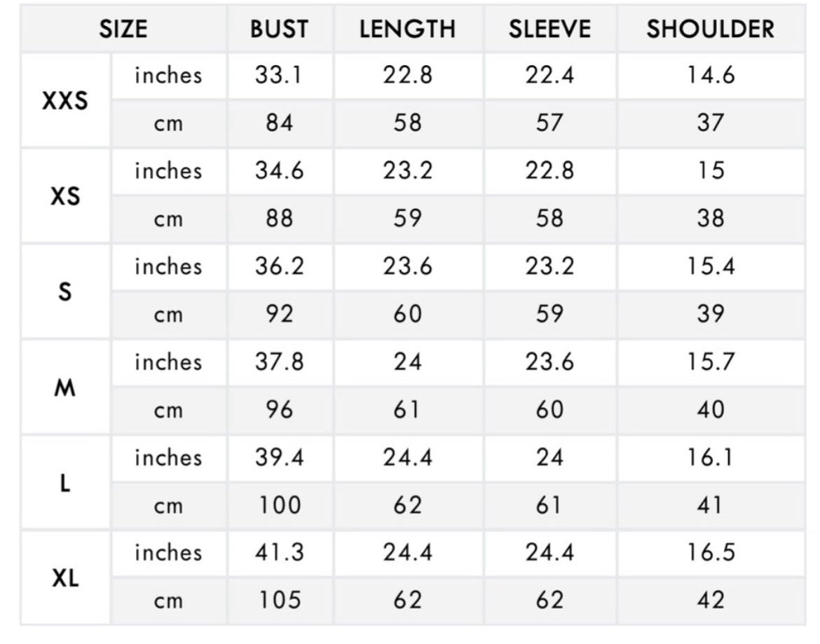Click the XXS bust value 33.1
Viewport: 820px width, 644px height.
tap(279, 75)
